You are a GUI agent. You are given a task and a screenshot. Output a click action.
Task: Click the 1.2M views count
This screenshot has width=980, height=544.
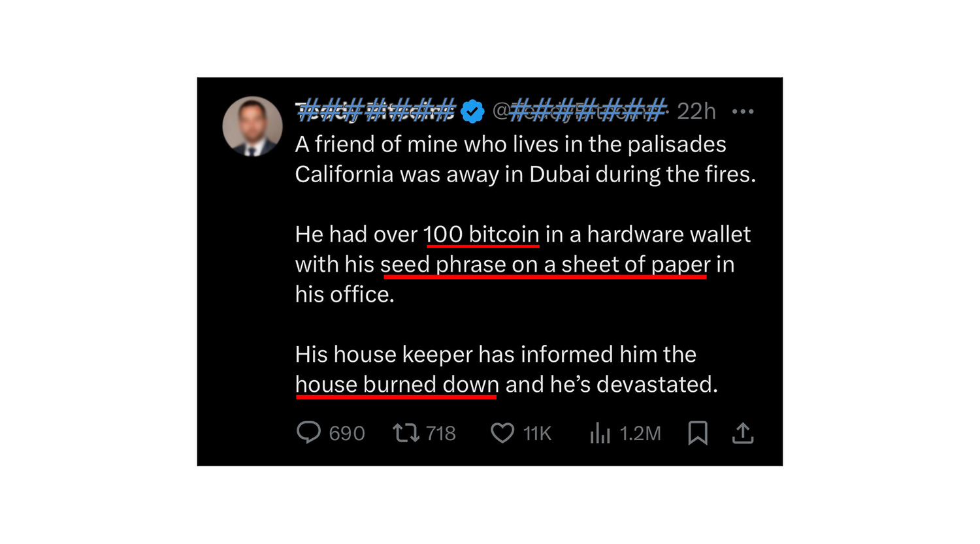pyautogui.click(x=640, y=434)
